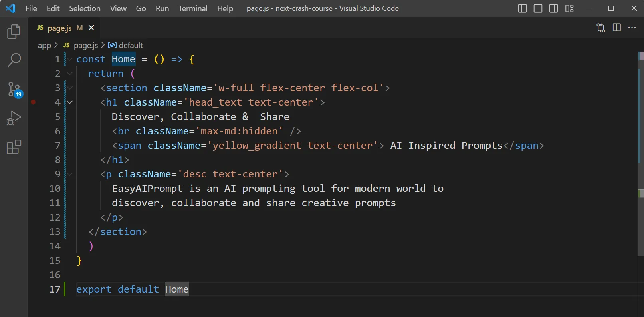Click the default symbol breadcrumb
The width and height of the screenshot is (644, 317).
pos(125,45)
